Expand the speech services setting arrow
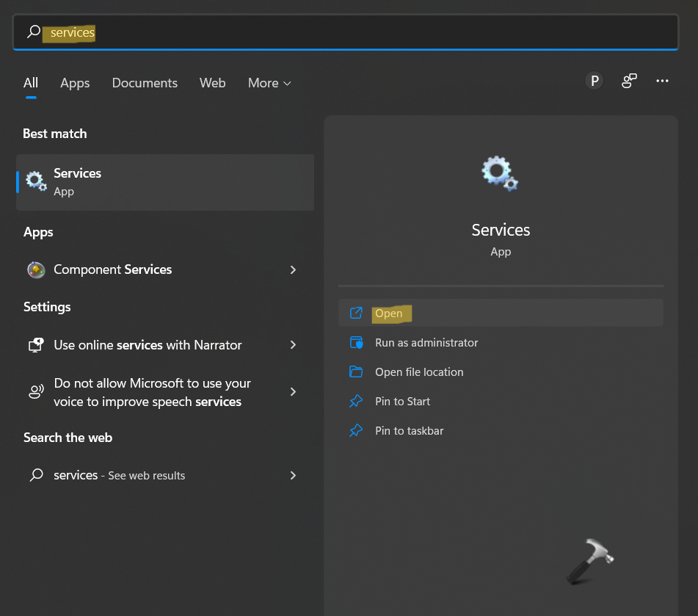The height and width of the screenshot is (616, 698). point(293,392)
